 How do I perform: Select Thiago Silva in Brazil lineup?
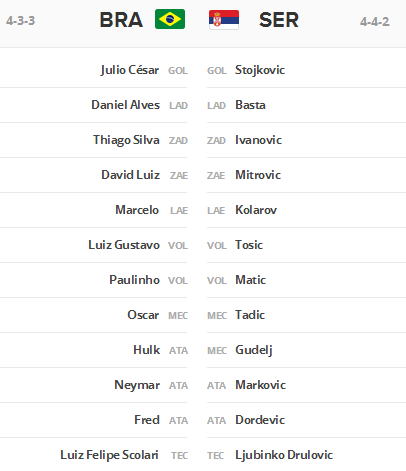click(x=126, y=140)
